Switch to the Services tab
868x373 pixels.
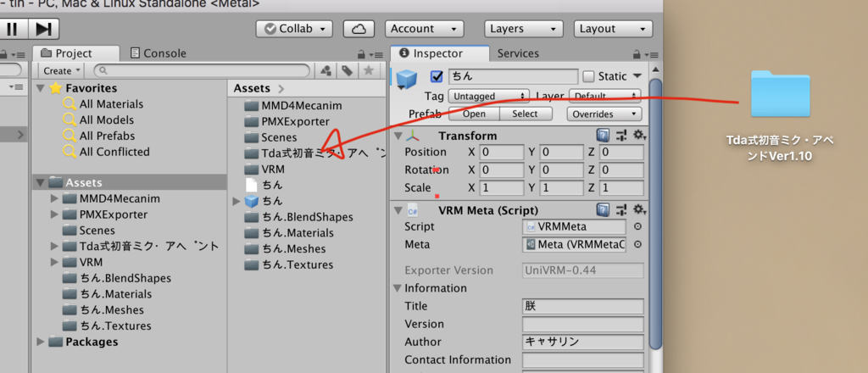pyautogui.click(x=518, y=53)
